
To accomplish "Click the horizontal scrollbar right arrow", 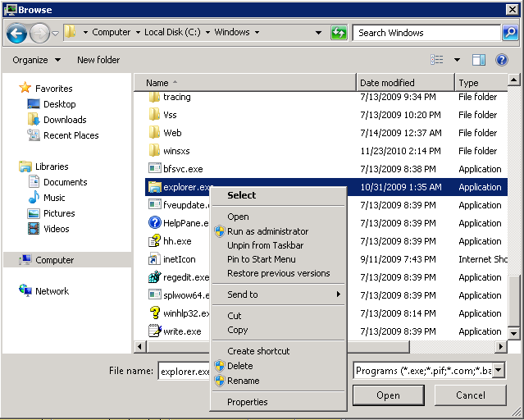I will click(x=500, y=347).
